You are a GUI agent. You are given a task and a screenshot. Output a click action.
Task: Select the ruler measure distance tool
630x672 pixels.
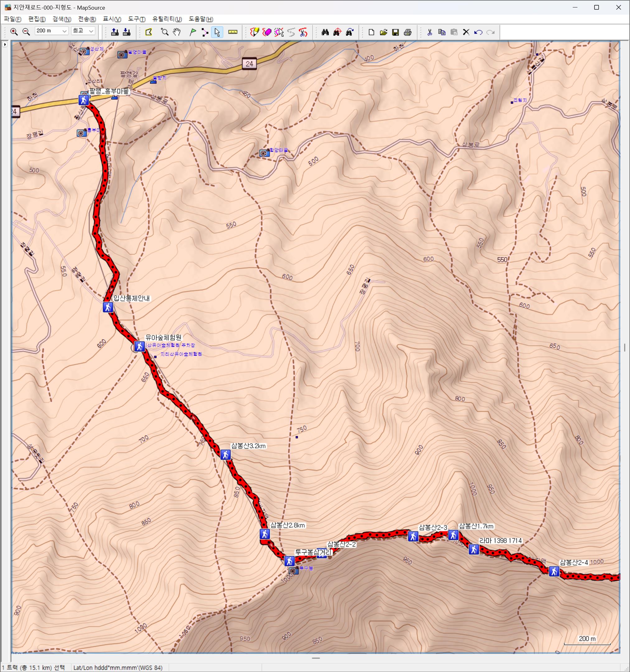pos(232,32)
